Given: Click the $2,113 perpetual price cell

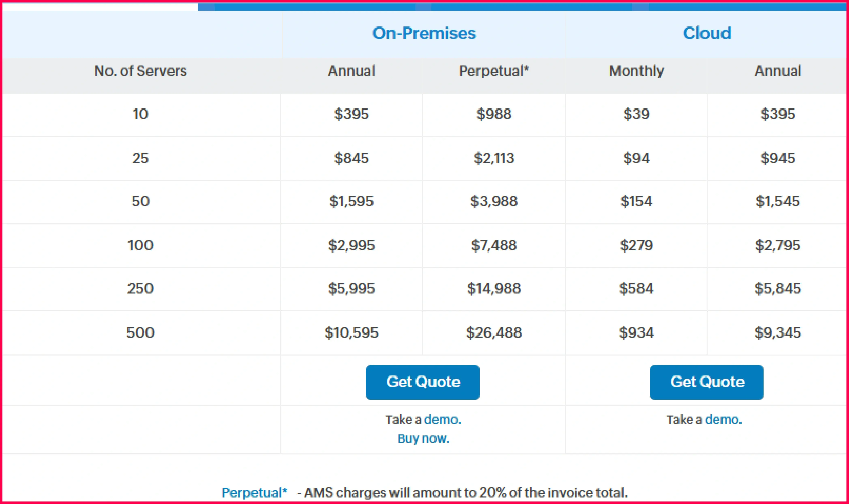Looking at the screenshot, I should point(494,158).
